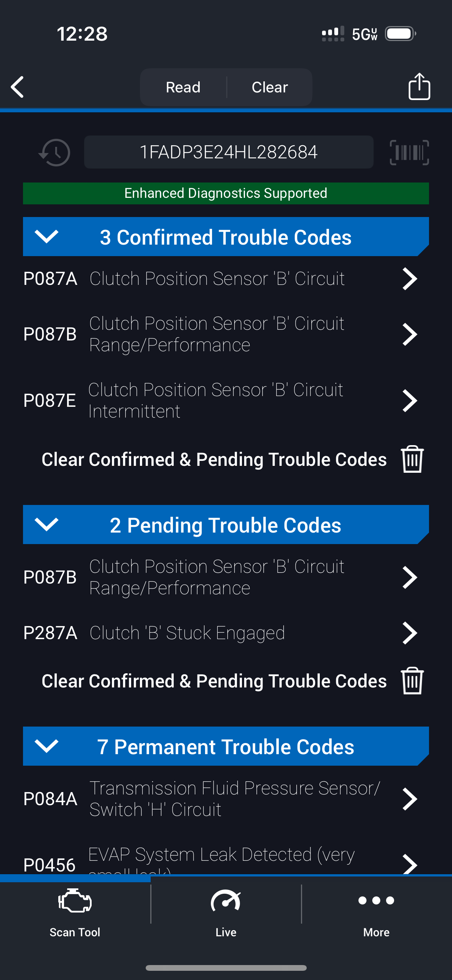Viewport: 452px width, 980px height.
Task: Select the Read tab
Action: (x=183, y=87)
